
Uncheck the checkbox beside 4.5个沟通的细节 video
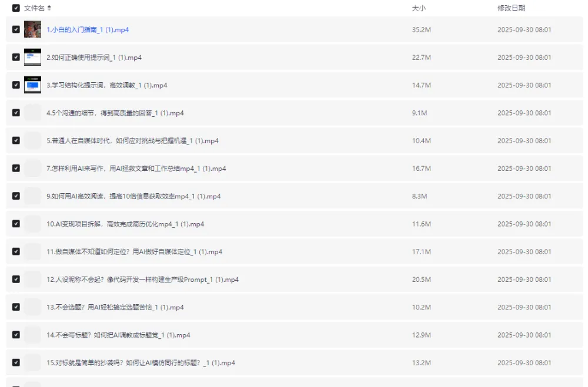point(16,113)
